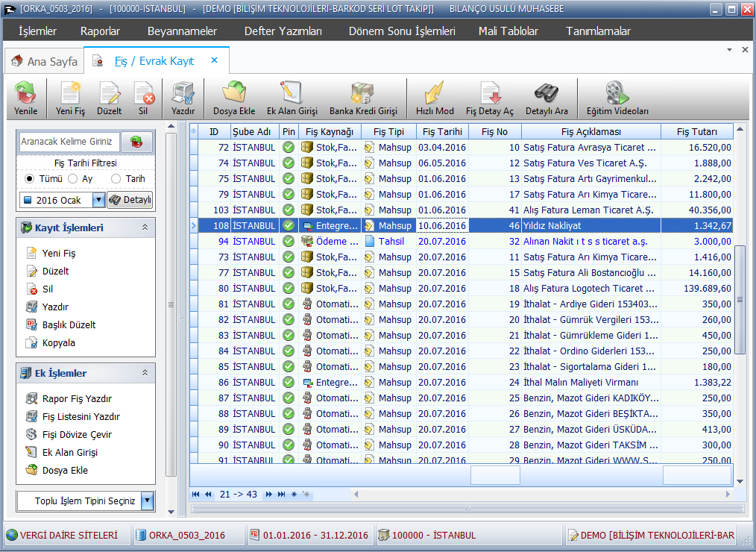Activate Hızlı Mod lightning icon

[x=435, y=98]
